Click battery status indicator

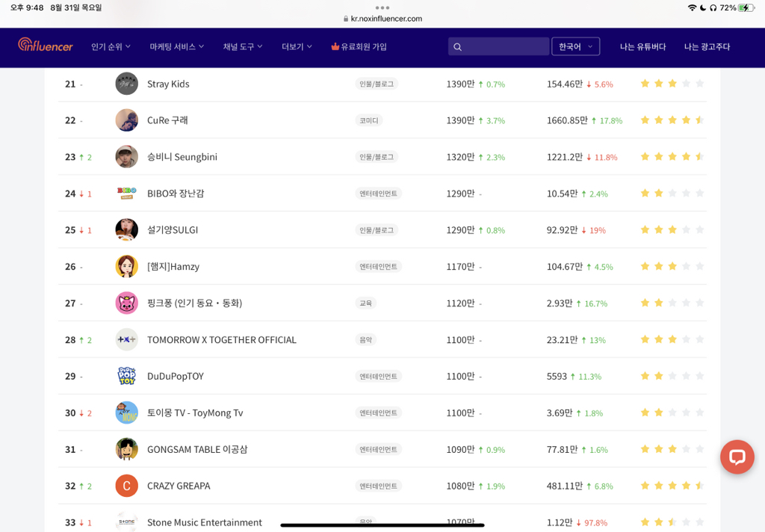coord(746,7)
